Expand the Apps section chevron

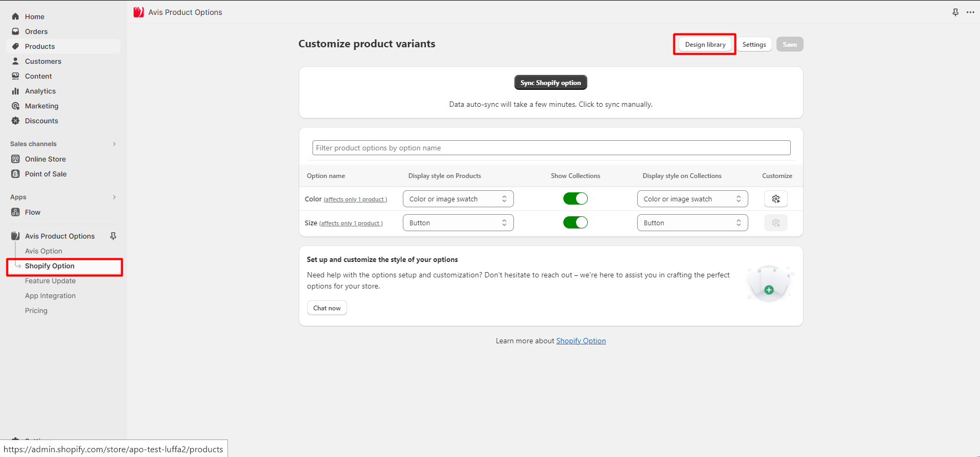pyautogui.click(x=114, y=197)
